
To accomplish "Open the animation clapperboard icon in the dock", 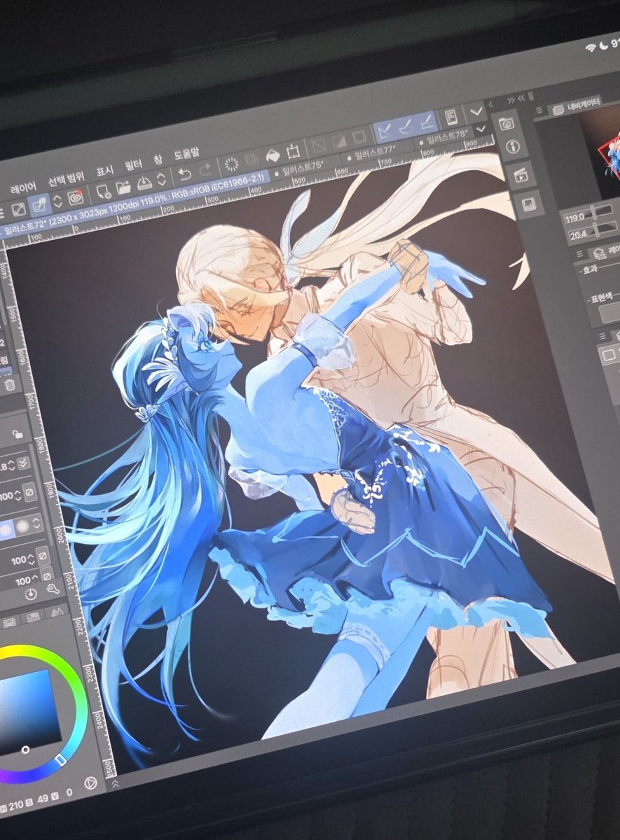I will 520,176.
